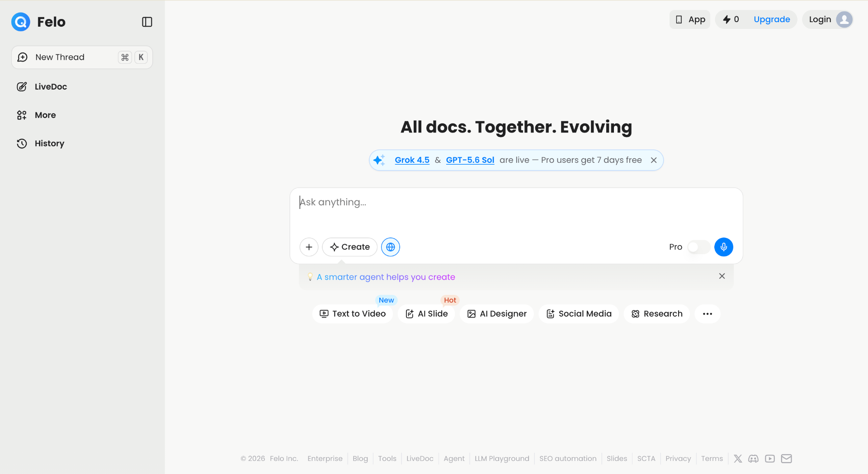
Task: Open the More menu in sidebar
Action: click(45, 115)
